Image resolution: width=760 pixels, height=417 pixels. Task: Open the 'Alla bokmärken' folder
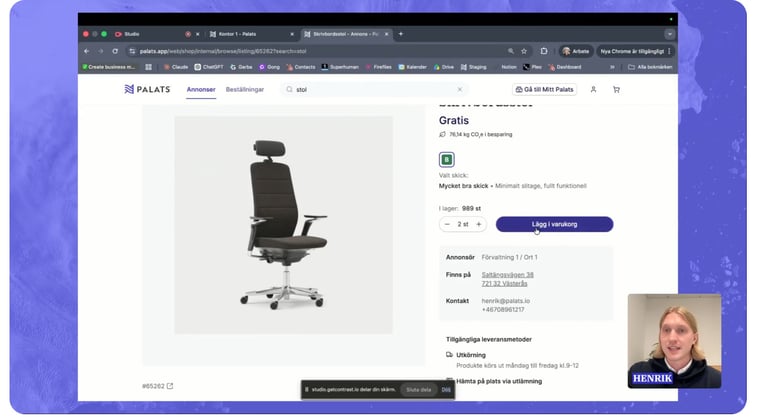coord(650,67)
